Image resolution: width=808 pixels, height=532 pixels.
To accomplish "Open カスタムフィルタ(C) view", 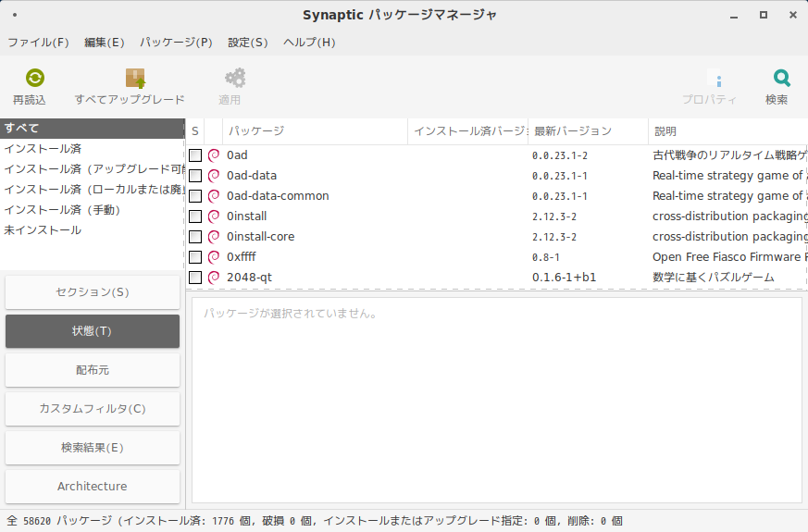I will tap(93, 408).
